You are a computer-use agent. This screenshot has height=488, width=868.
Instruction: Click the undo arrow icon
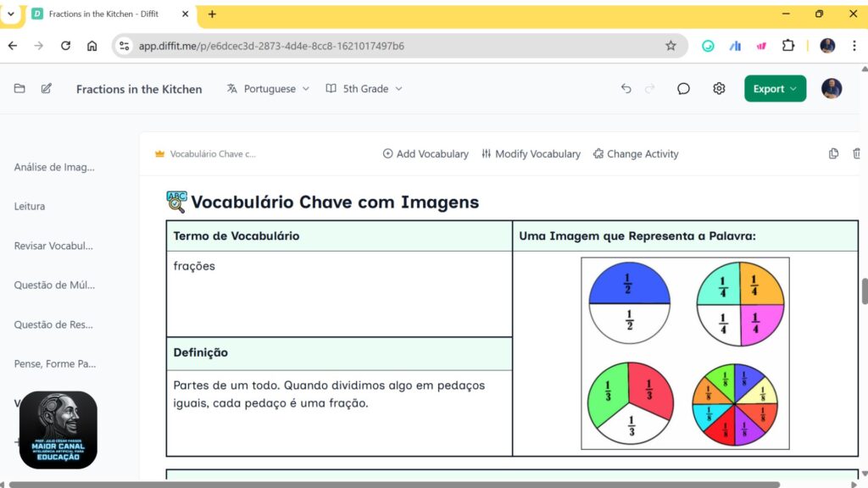pyautogui.click(x=626, y=88)
